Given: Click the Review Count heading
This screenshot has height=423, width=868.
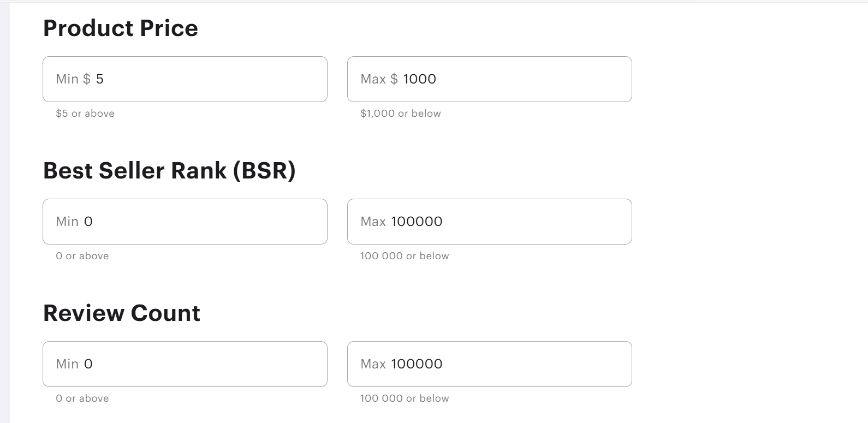Looking at the screenshot, I should (x=122, y=313).
